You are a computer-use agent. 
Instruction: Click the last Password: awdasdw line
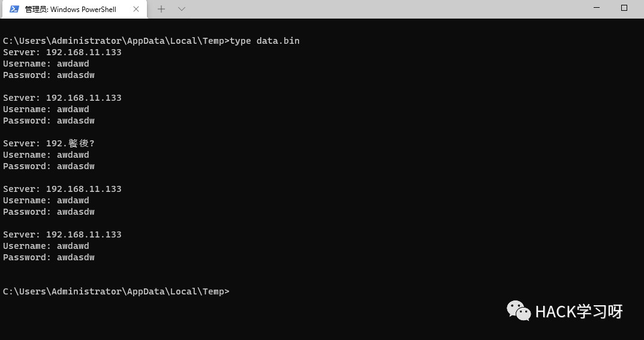point(49,257)
